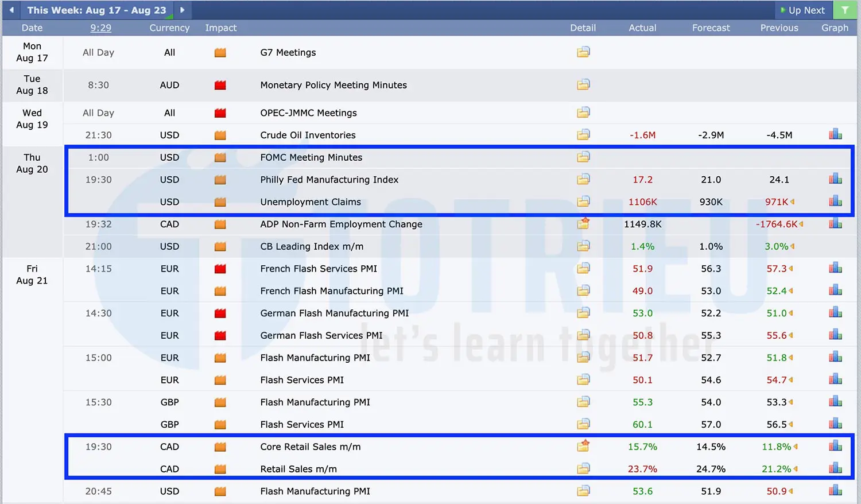Click the Forecast column header
This screenshot has width=861, height=504.
711,28
